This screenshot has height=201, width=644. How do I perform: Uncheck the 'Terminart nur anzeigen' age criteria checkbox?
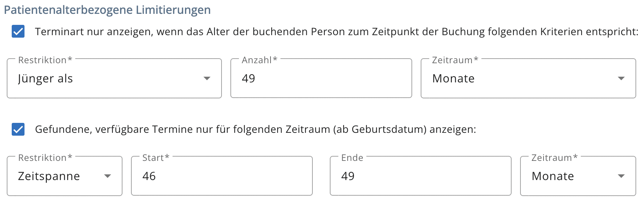pyautogui.click(x=18, y=31)
